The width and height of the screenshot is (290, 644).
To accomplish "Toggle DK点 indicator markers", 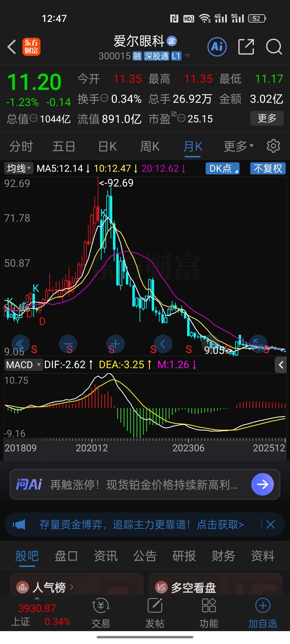I will coord(222,169).
